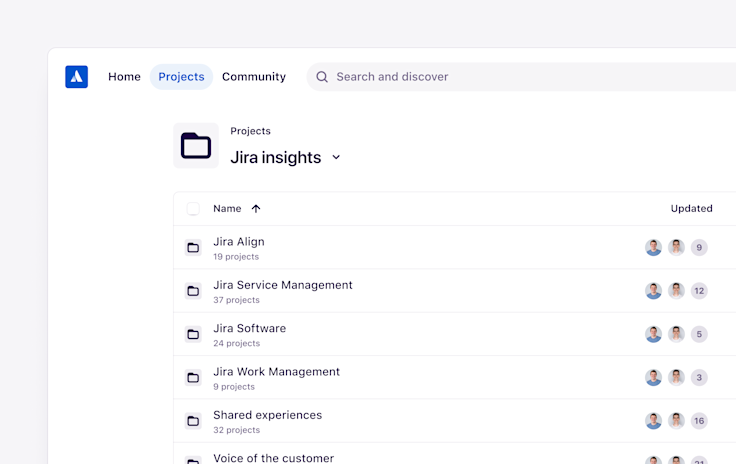Open the Jira Software folder
Image resolution: width=736 pixels, height=464 pixels.
coord(249,328)
